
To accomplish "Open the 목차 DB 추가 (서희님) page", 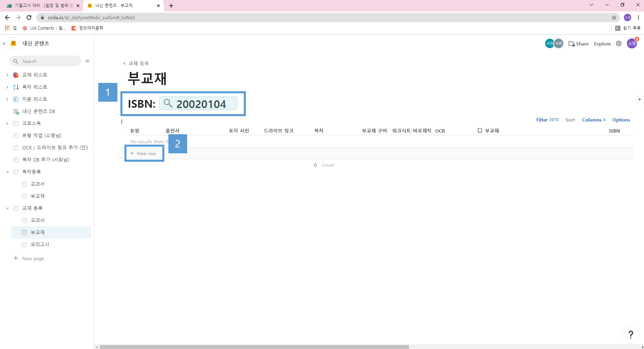I will (46, 160).
